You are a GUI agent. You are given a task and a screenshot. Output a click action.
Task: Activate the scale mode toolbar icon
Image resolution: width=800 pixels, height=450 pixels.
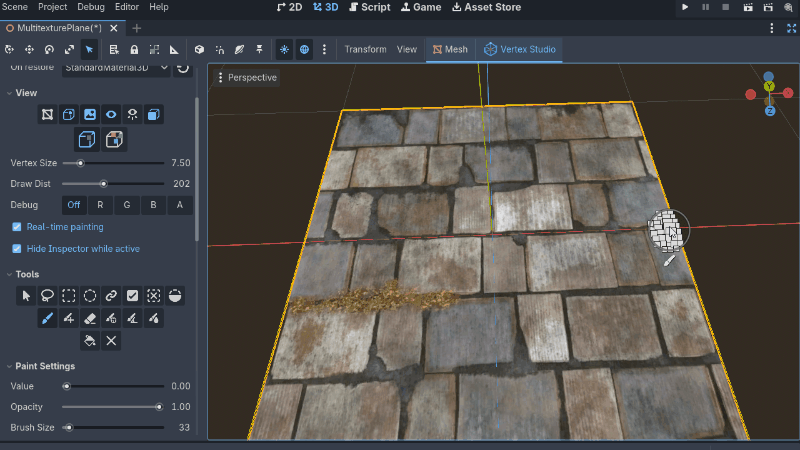pos(69,49)
